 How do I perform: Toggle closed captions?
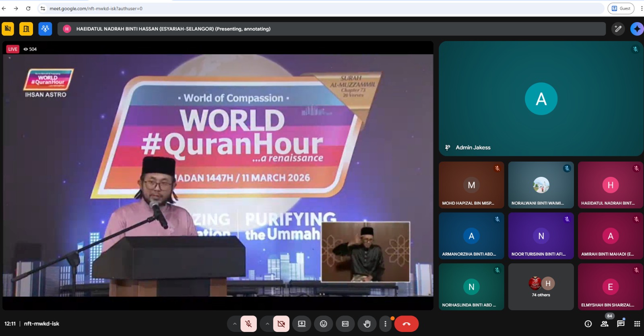[x=345, y=324]
